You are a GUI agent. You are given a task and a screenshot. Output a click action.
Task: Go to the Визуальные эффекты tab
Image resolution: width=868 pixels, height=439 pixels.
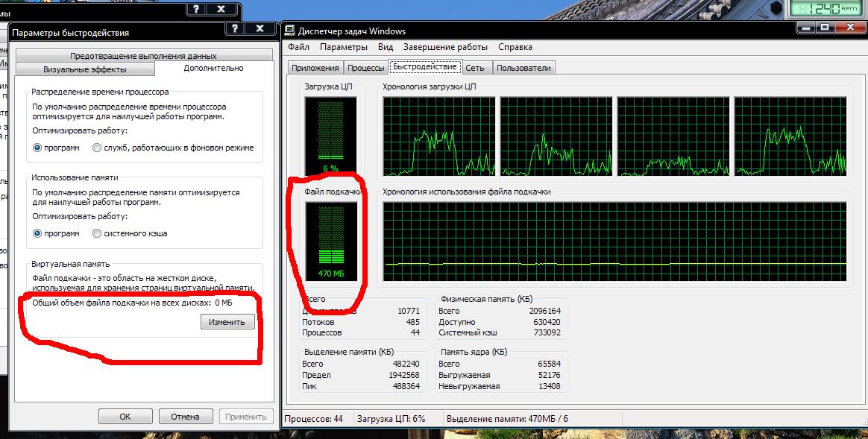tap(84, 69)
